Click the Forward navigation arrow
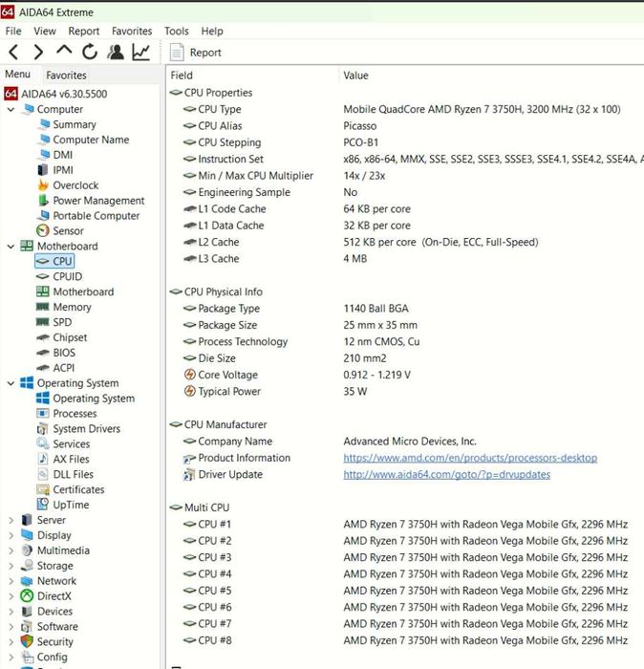Image resolution: width=644 pixels, height=669 pixels. coord(38,53)
